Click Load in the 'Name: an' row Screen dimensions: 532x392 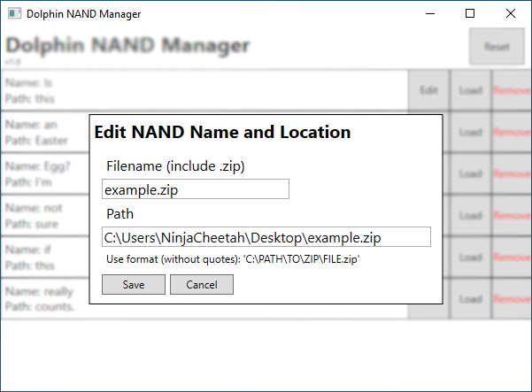[x=471, y=132]
